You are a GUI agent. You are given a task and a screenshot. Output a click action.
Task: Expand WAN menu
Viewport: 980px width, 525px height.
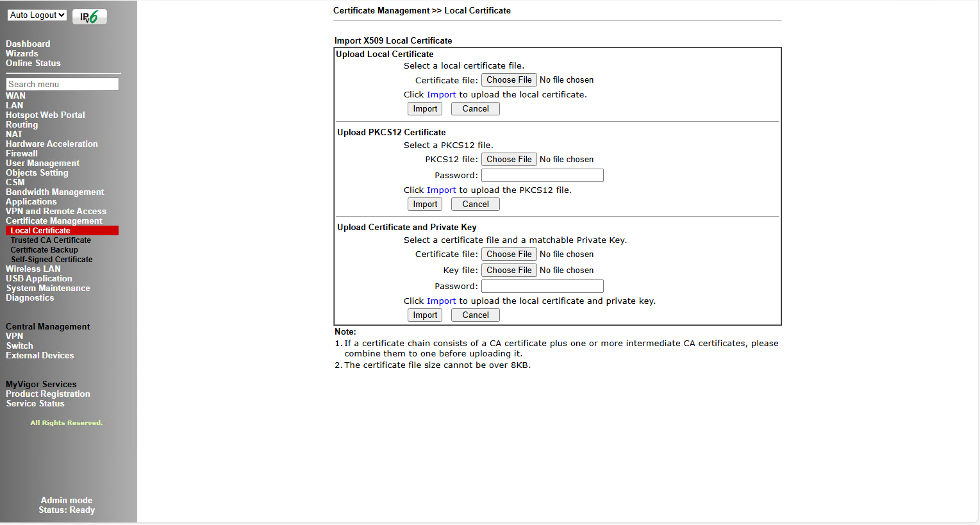click(x=15, y=96)
